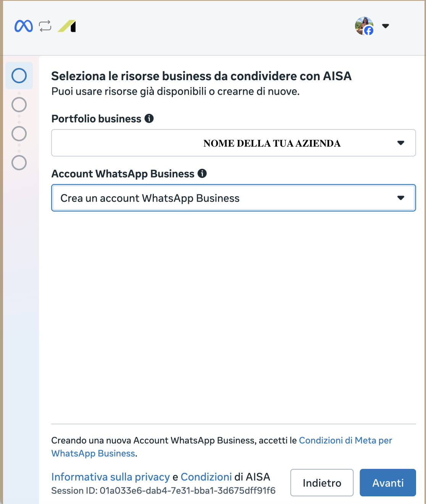This screenshot has height=504, width=426.
Task: Open the account menu arrow beside avatar
Action: click(386, 26)
